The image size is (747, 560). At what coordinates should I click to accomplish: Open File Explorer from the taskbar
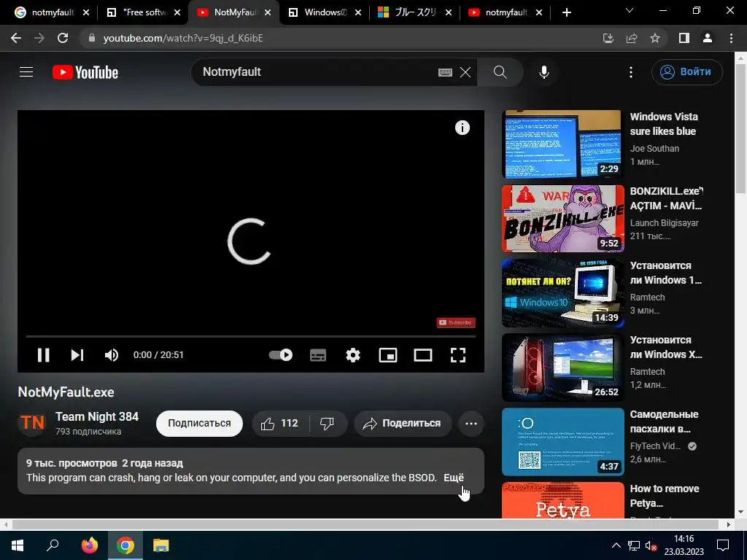tap(161, 545)
